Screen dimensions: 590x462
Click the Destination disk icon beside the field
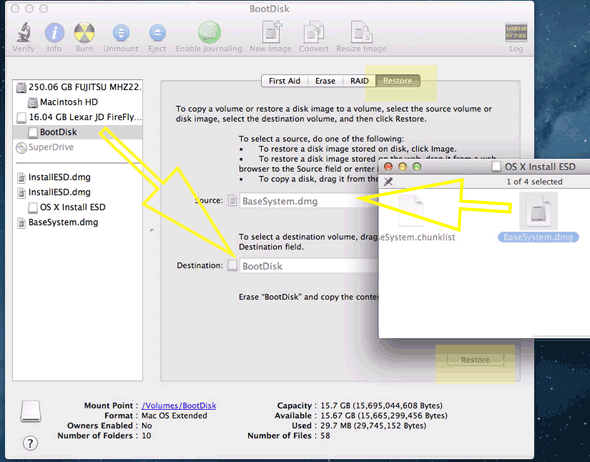(x=233, y=265)
